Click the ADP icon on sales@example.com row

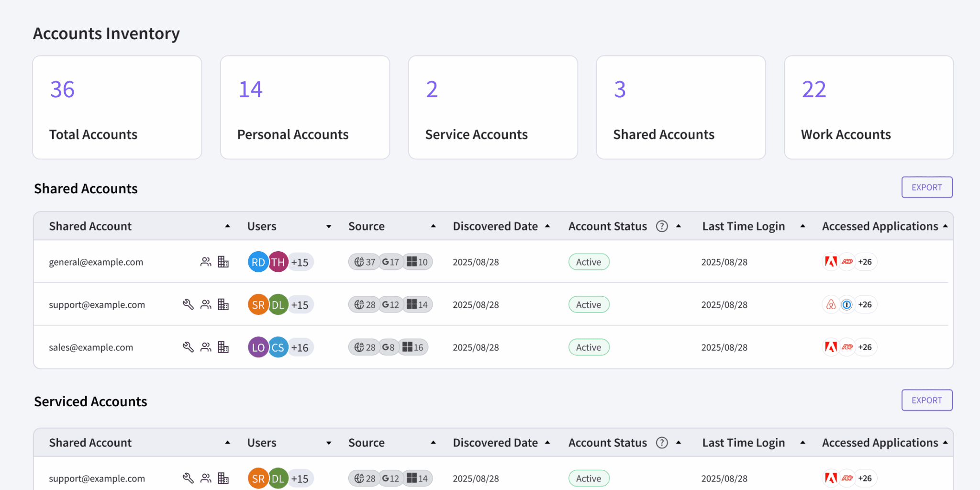(847, 347)
